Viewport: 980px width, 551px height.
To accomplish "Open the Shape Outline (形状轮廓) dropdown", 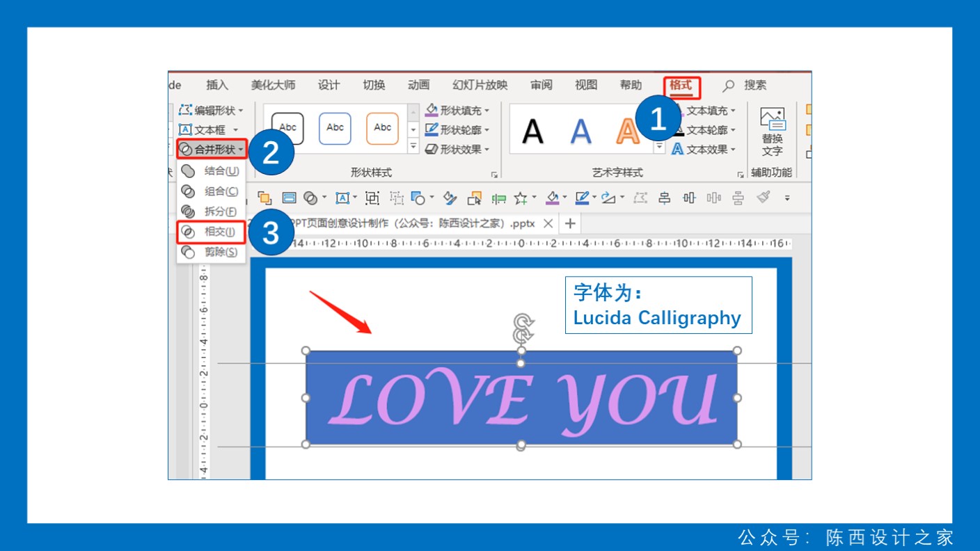I will (457, 130).
